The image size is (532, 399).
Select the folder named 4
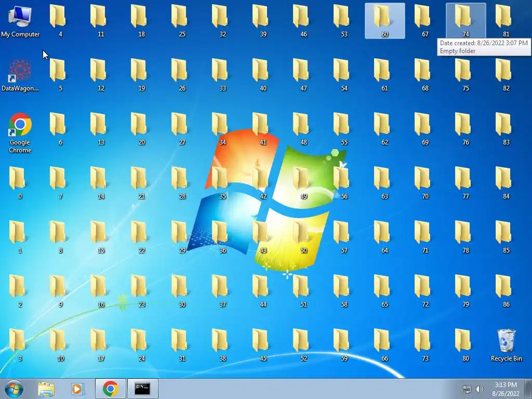pos(60,21)
